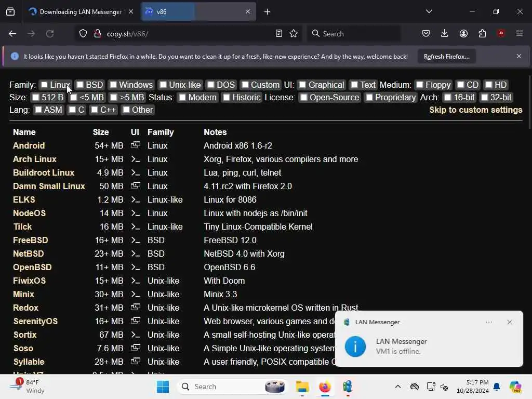Image resolution: width=532 pixels, height=399 pixels.
Task: Open Firefox View icon in tab bar
Action: (10, 12)
